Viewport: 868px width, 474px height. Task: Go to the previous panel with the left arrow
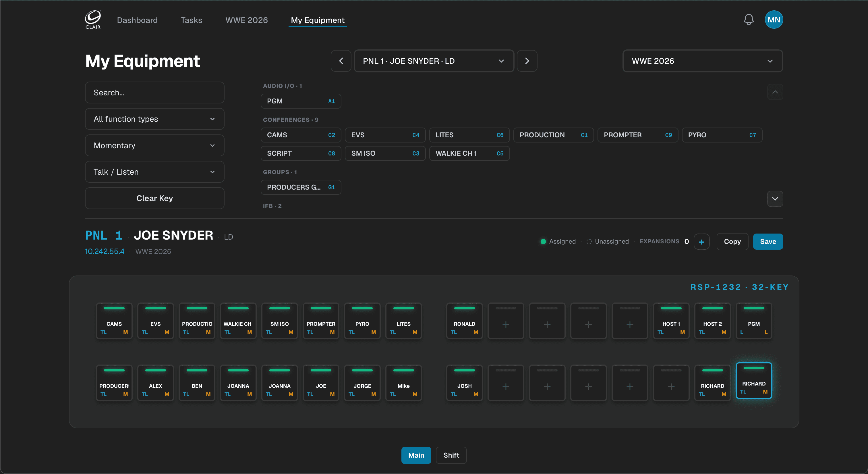tap(341, 61)
